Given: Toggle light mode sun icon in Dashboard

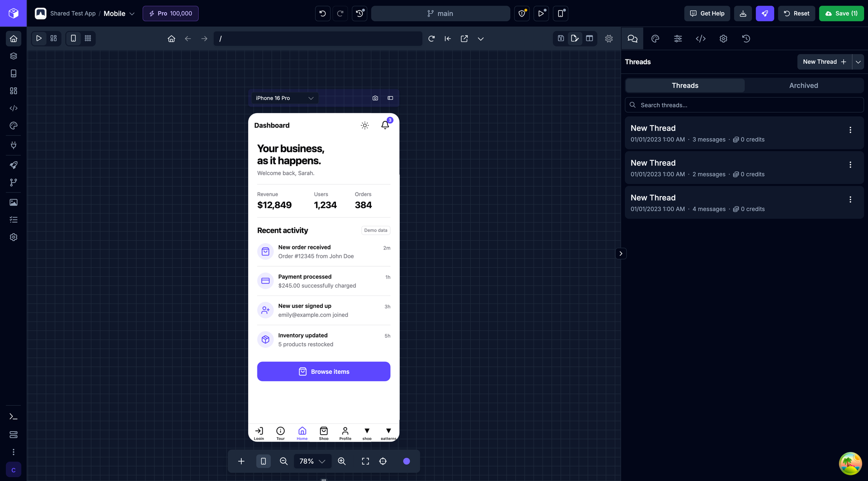Looking at the screenshot, I should [x=365, y=125].
